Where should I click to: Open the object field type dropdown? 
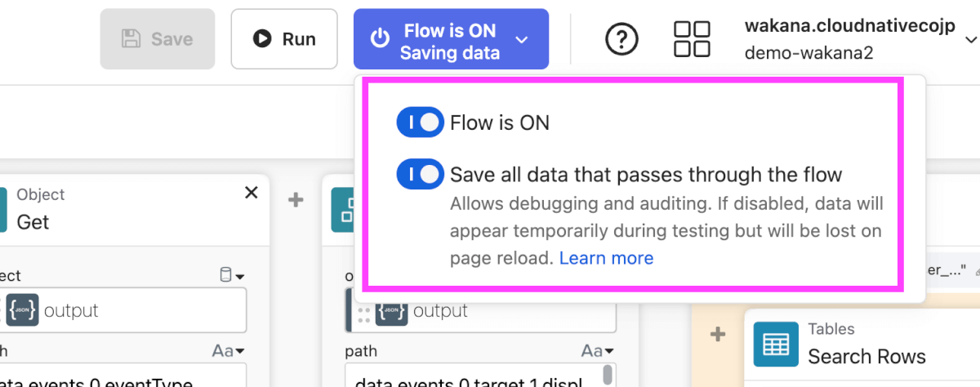[232, 276]
